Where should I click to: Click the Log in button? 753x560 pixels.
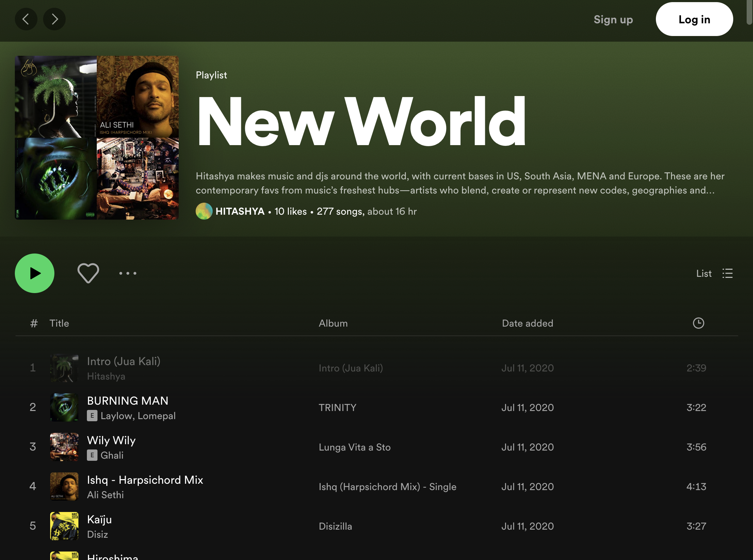694,19
